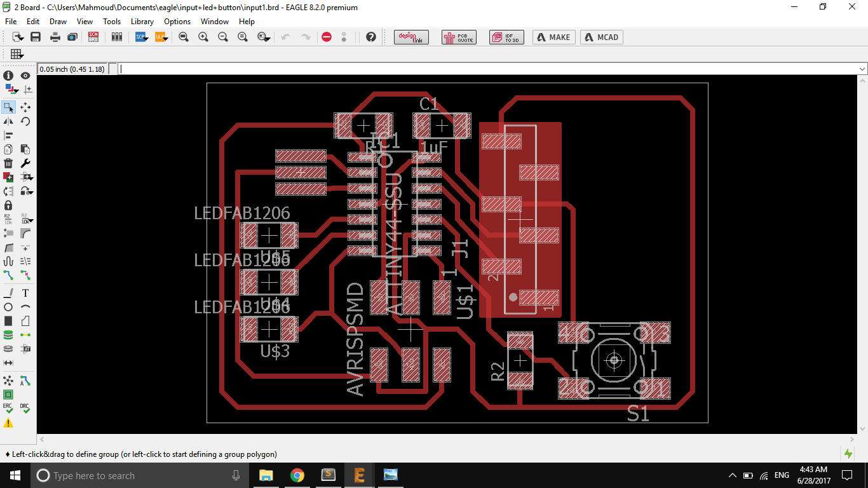Select the Delete trash tool

[x=8, y=163]
